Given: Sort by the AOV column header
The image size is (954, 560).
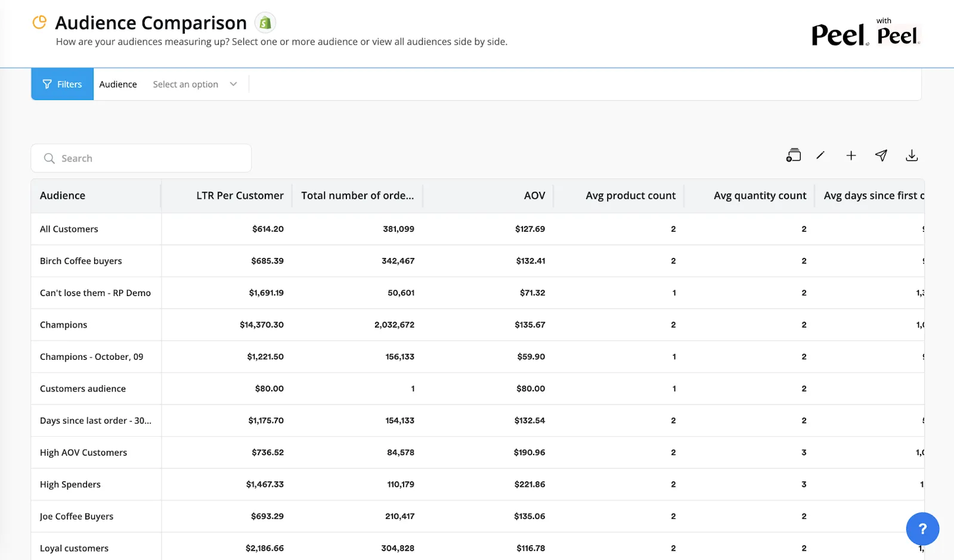Looking at the screenshot, I should (534, 195).
